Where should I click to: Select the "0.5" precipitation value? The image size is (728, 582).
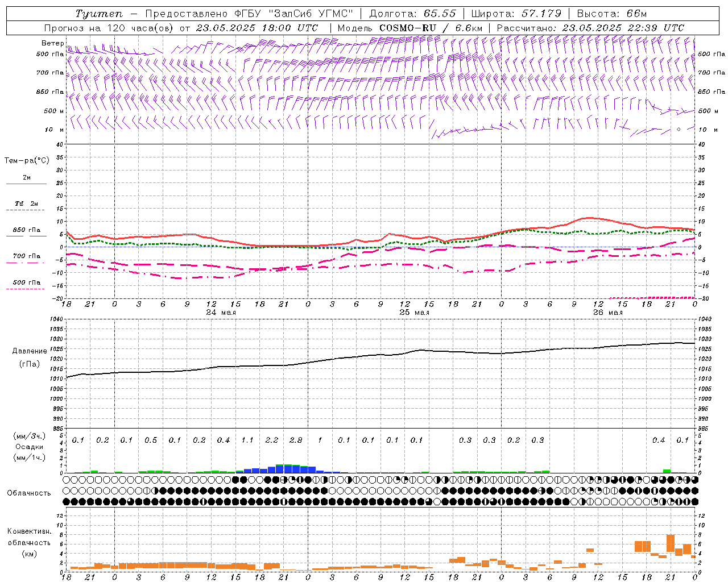(x=151, y=440)
